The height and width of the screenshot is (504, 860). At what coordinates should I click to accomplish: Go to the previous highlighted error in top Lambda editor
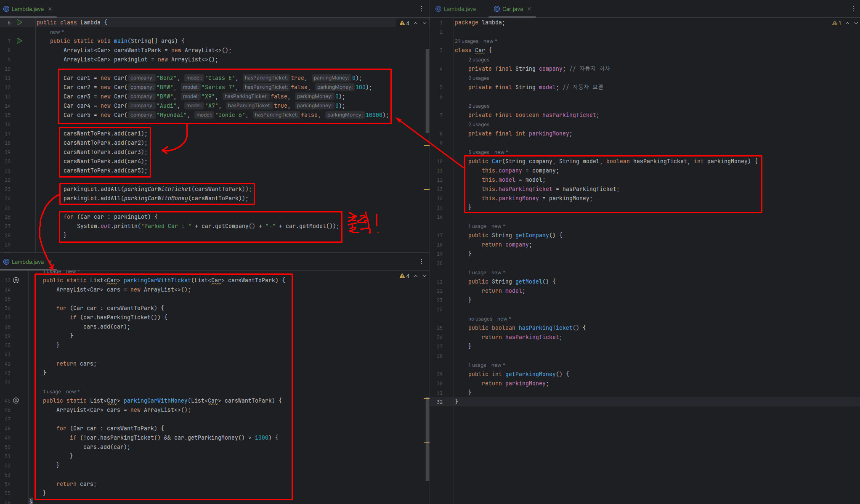[416, 23]
